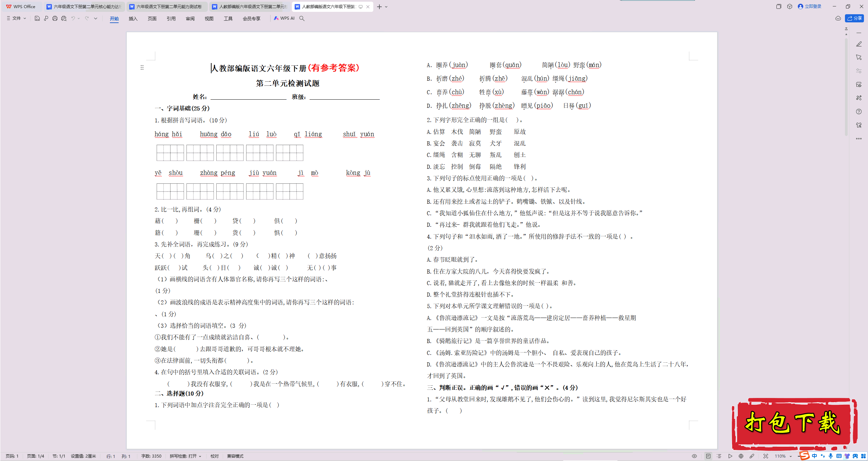The image size is (868, 461).
Task: Click the skin theme shirt icon
Action: [859, 125]
